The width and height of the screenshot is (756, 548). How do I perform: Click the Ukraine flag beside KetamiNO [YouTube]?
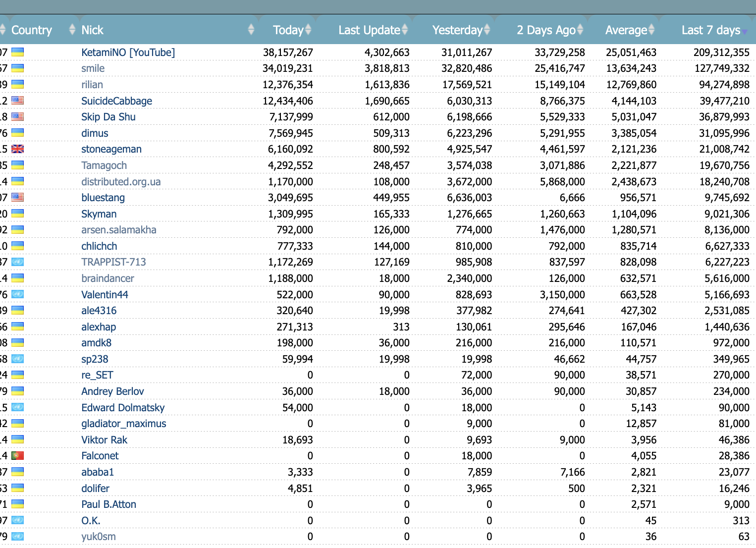[18, 52]
